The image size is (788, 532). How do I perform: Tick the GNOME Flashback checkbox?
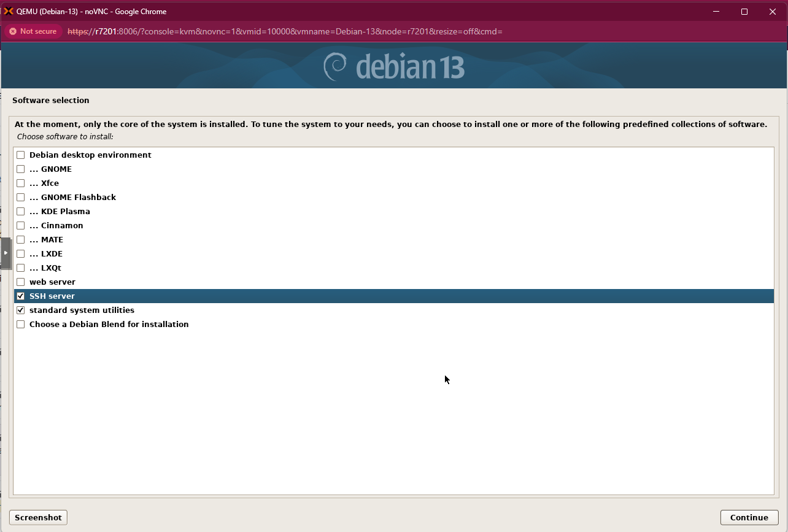coord(21,198)
